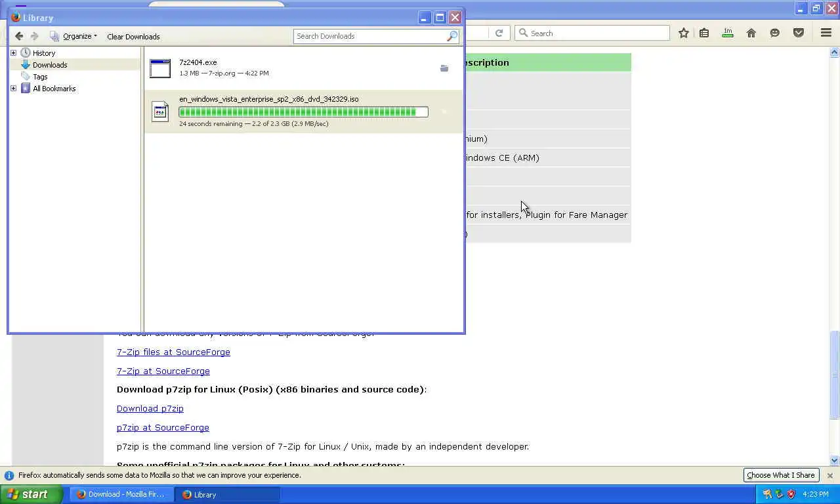Viewport: 840px width, 504px height.
Task: Click the ISO download progress bar
Action: point(303,112)
